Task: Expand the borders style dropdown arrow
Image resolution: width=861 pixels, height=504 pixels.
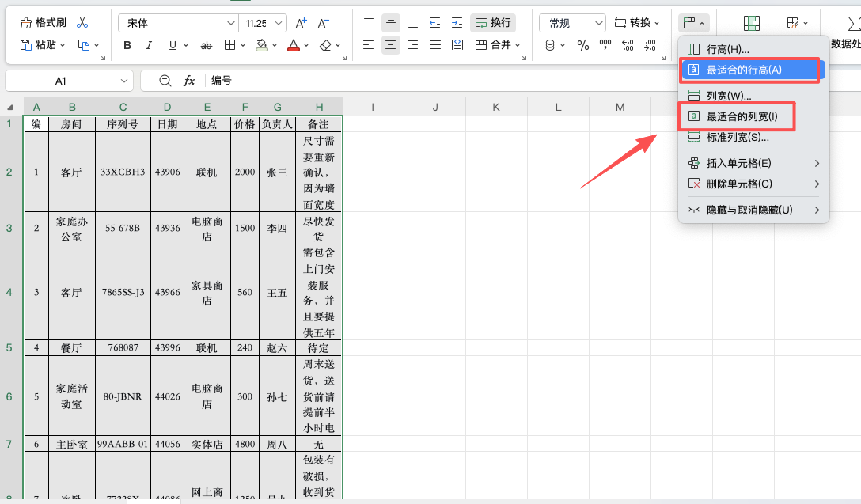Action: [x=243, y=46]
